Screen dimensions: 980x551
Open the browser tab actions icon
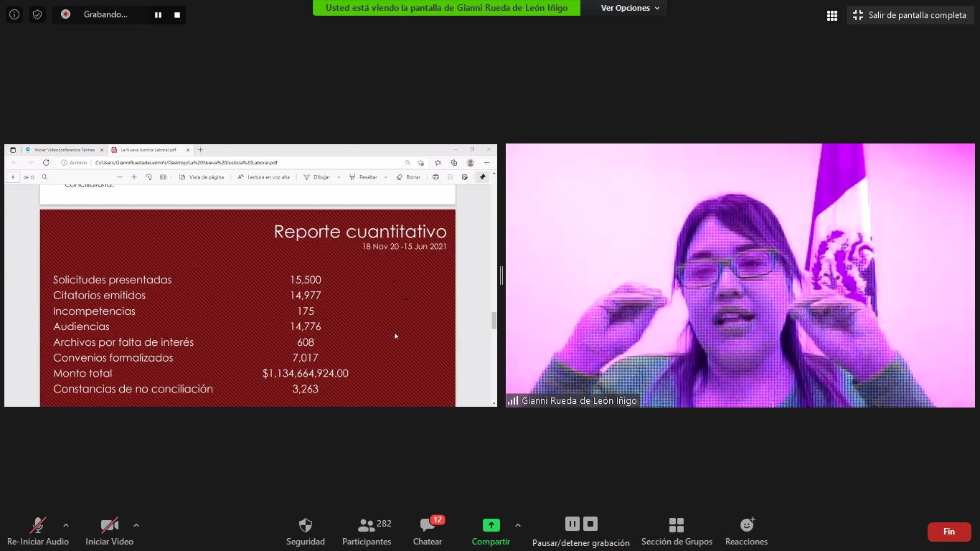(x=12, y=150)
